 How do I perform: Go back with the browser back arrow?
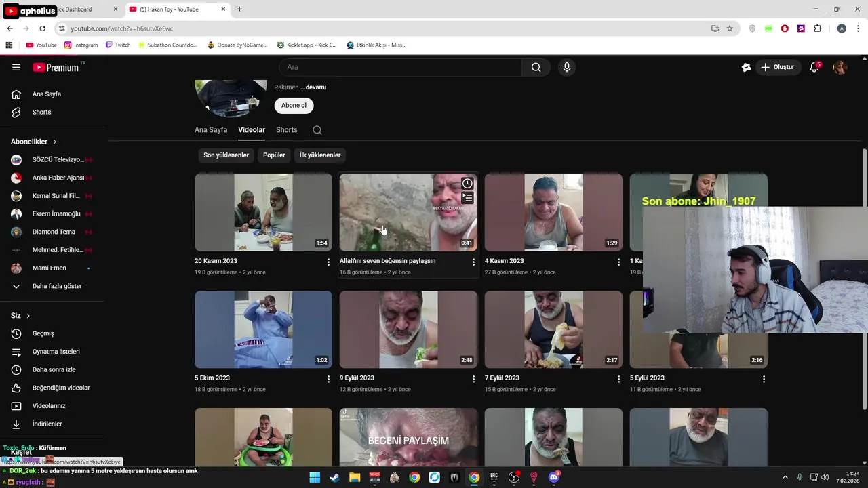pos(9,28)
